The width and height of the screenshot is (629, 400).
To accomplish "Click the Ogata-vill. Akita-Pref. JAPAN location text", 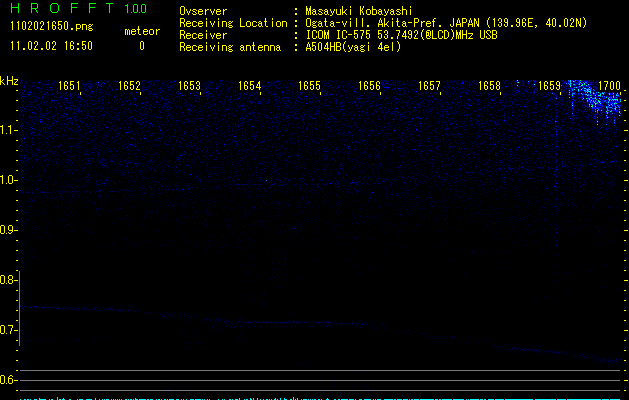I will 446,23.
